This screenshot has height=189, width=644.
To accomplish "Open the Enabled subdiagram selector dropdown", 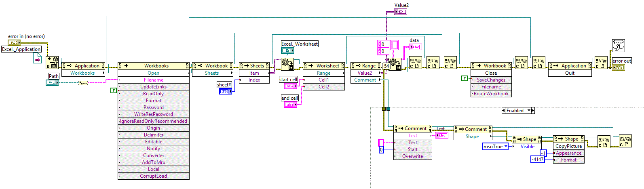I will click(528, 111).
